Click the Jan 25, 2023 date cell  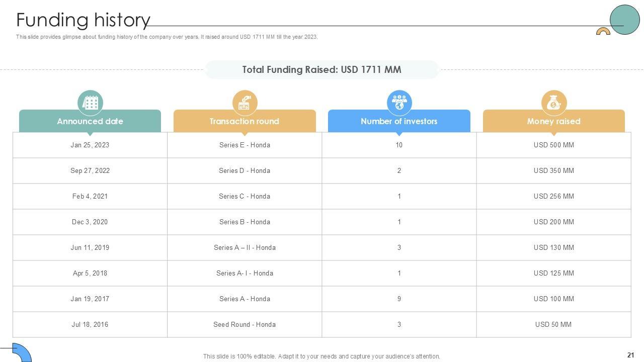(90, 145)
